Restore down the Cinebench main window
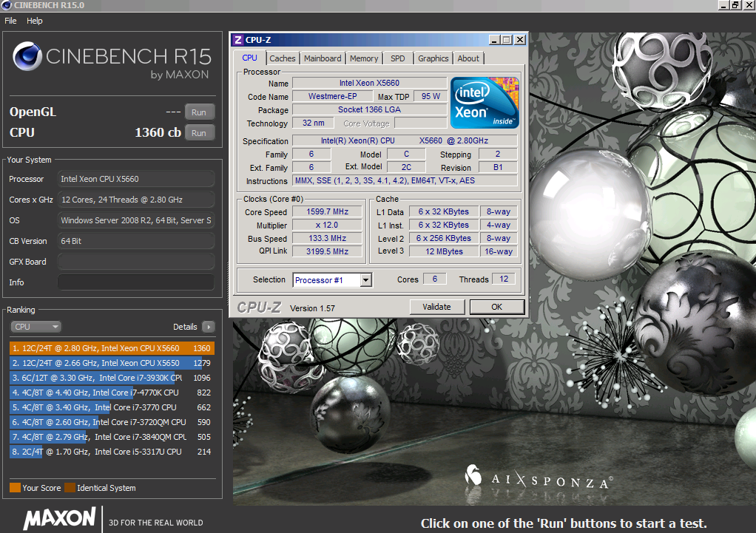The height and width of the screenshot is (533, 756). pyautogui.click(x=735, y=5)
